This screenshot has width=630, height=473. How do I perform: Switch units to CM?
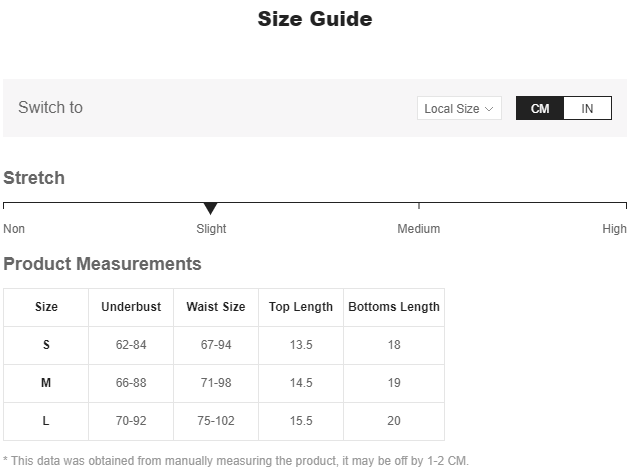(540, 108)
